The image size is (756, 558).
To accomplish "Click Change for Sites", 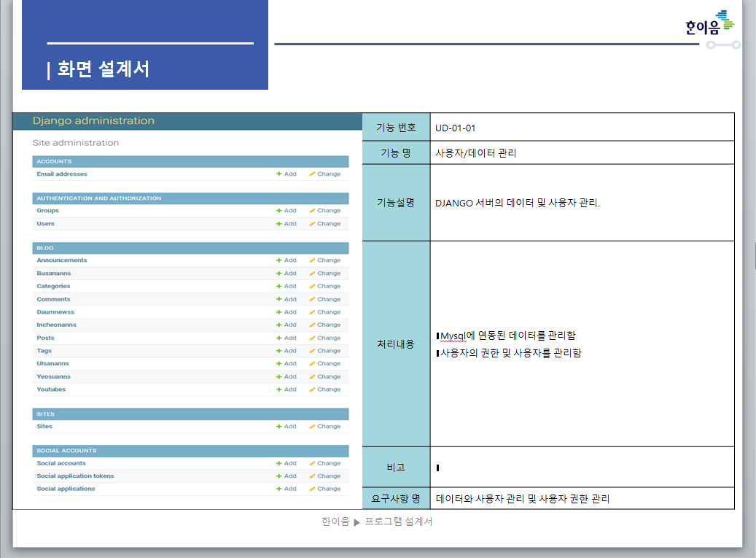I will (x=325, y=426).
